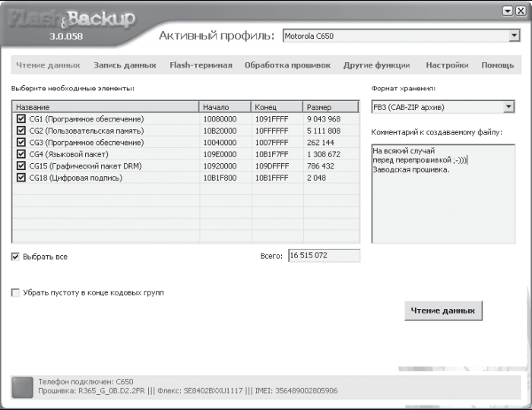Click the phone connection status indicator icon
Image resolution: width=532 pixels, height=410 pixels.
[23, 386]
